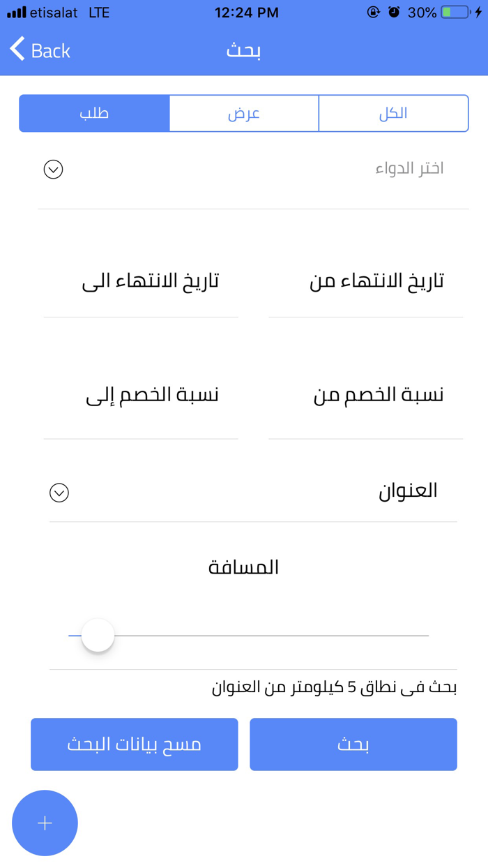
Task: Click the battery indicator in status bar
Action: (455, 11)
